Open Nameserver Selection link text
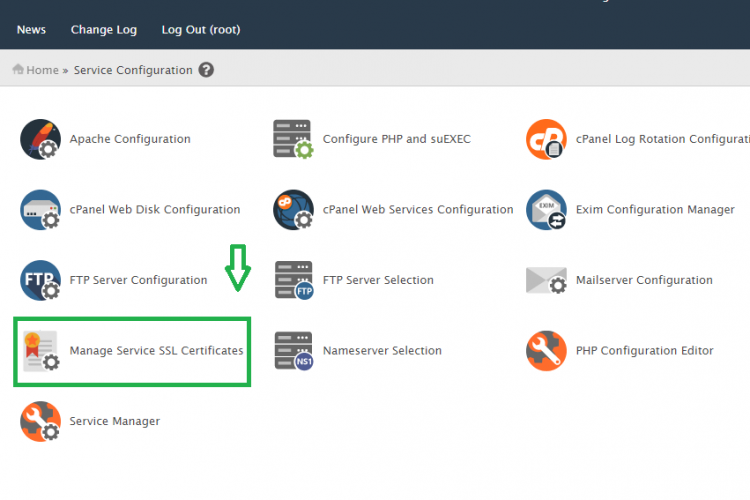Screen dimensions: 750x500 [x=382, y=351]
